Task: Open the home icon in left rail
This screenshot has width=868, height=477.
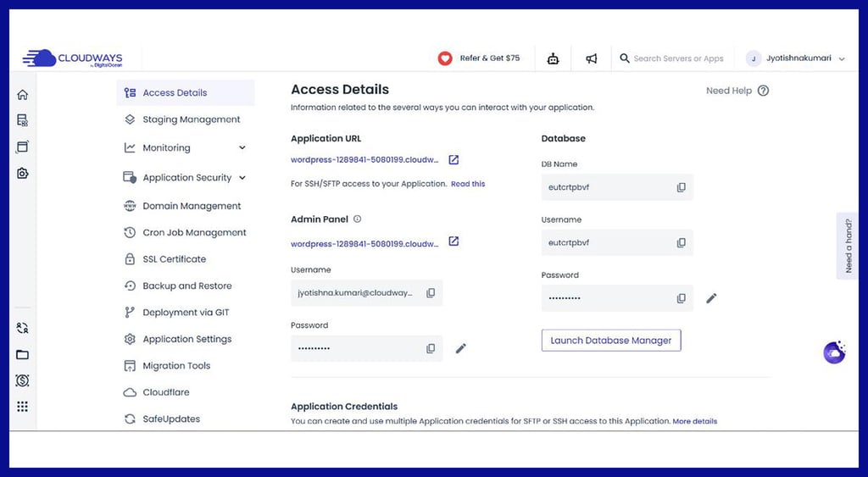Action: click(22, 95)
